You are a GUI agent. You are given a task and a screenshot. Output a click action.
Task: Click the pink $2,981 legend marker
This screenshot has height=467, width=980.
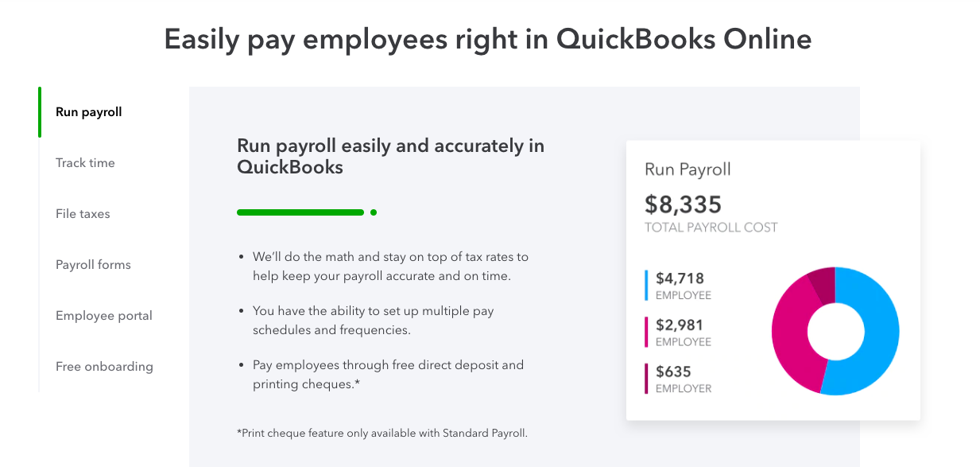point(646,332)
